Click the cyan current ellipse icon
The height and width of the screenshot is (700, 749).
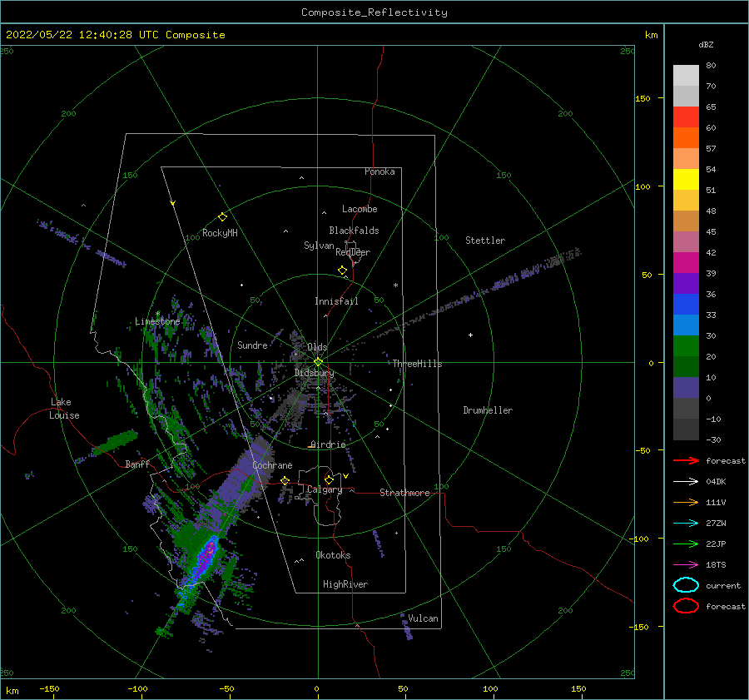[686, 585]
